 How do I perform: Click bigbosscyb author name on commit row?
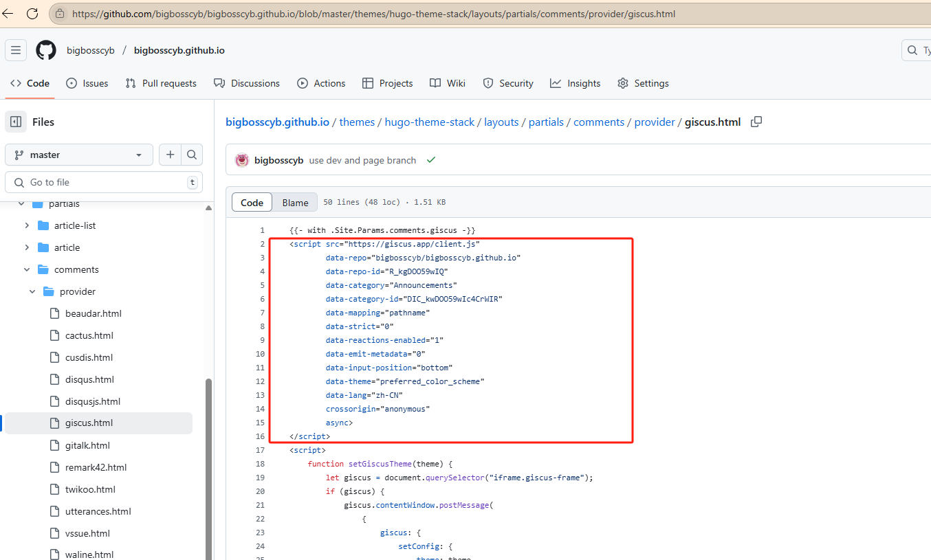click(x=278, y=160)
